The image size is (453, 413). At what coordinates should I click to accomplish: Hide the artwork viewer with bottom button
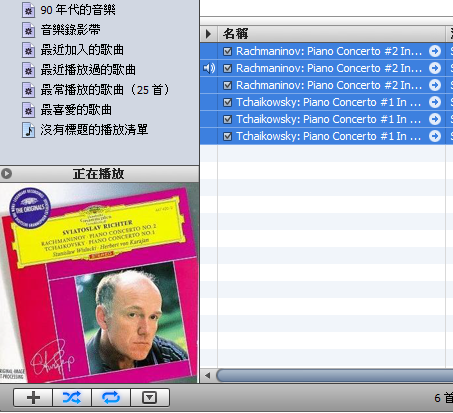pos(150,397)
